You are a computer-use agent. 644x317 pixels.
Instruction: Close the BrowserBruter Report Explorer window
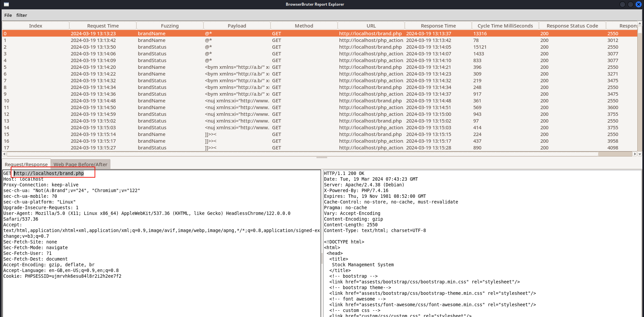[639, 4]
